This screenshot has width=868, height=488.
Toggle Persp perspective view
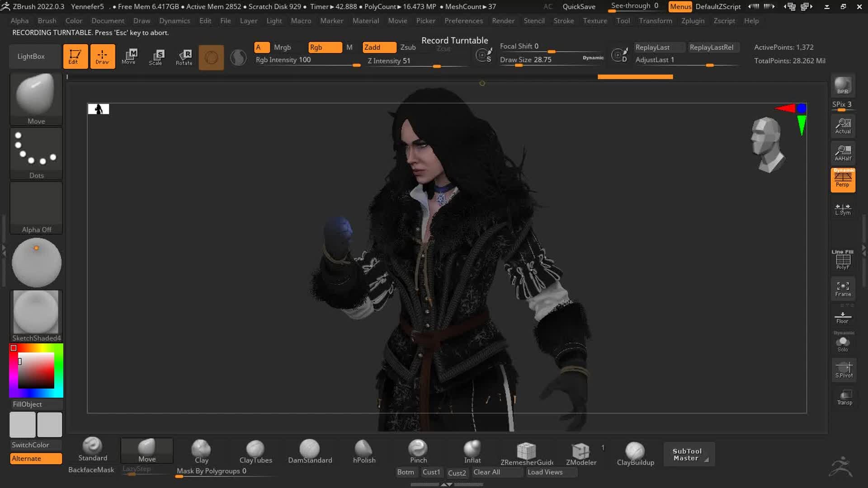[843, 180]
